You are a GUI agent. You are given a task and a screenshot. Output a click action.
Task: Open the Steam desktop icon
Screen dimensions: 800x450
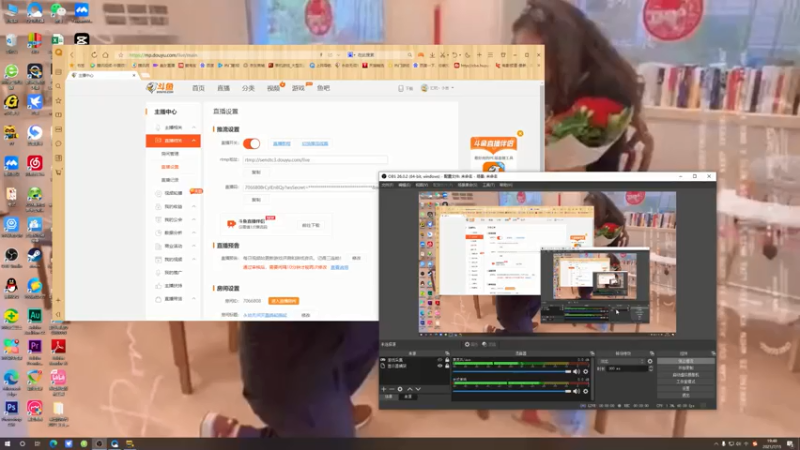point(35,255)
